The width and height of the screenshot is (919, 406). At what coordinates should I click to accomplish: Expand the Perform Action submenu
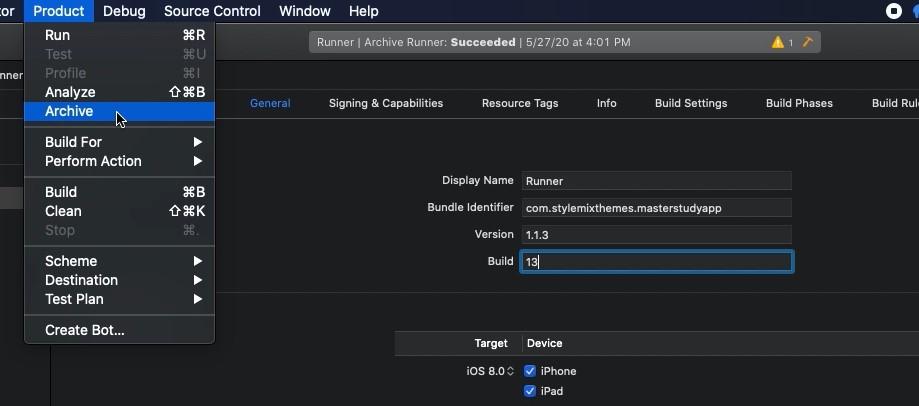click(x=120, y=161)
